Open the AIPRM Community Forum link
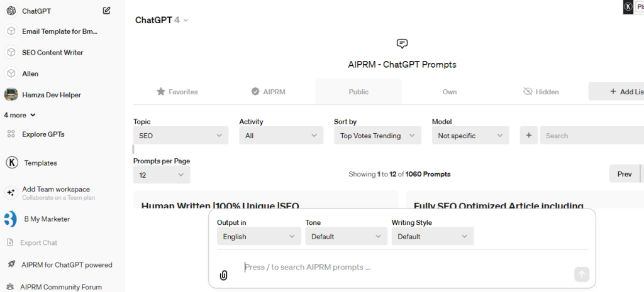 pos(60,287)
